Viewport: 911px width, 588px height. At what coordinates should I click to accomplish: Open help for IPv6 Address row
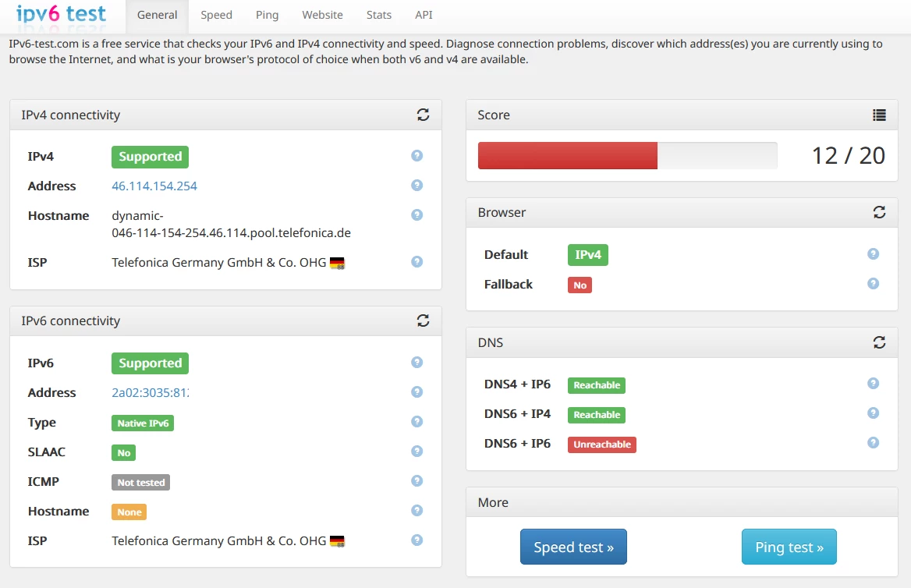417,392
